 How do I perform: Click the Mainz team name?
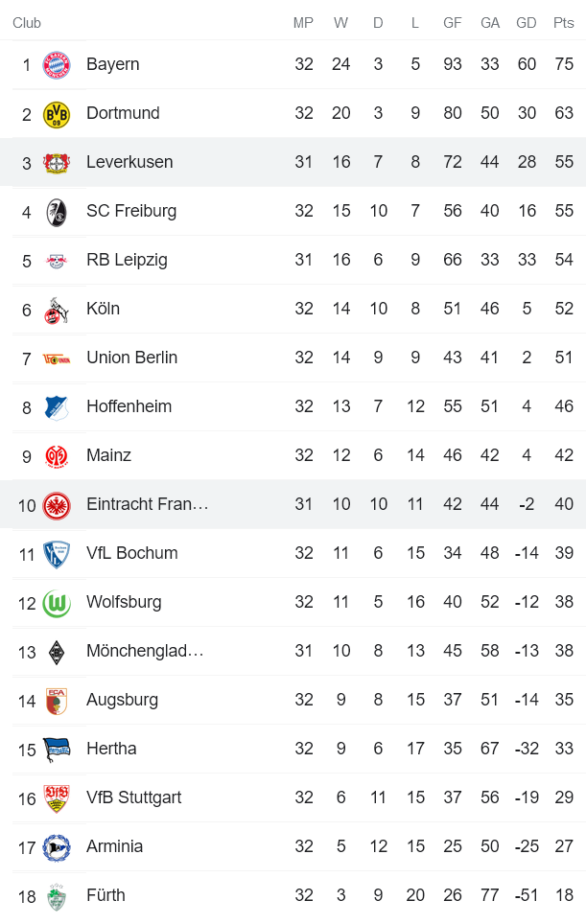[106, 455]
